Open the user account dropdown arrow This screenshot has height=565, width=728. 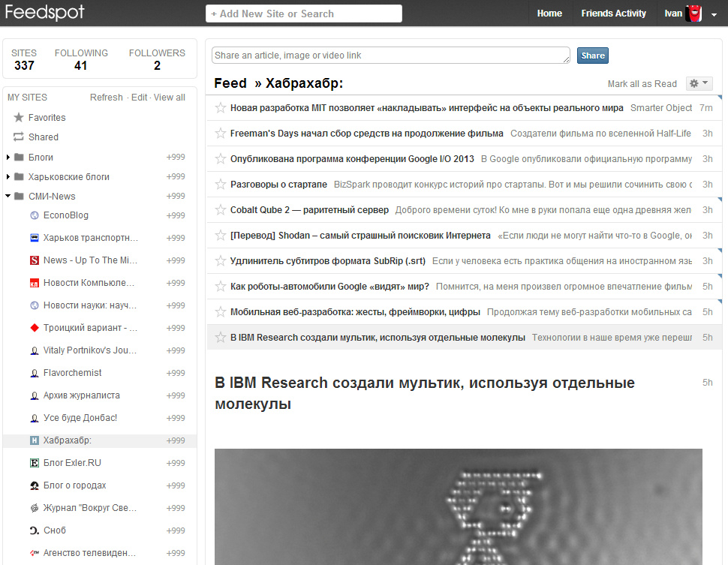714,14
